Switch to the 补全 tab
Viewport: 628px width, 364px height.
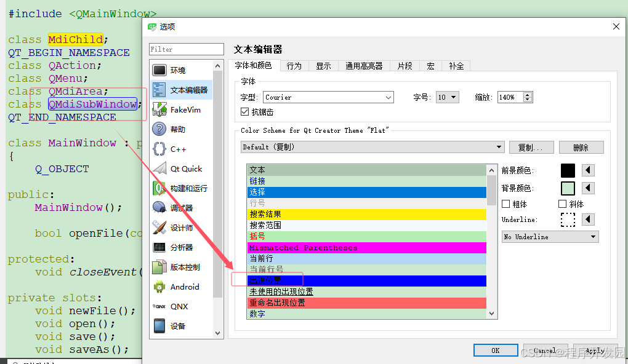tap(456, 66)
